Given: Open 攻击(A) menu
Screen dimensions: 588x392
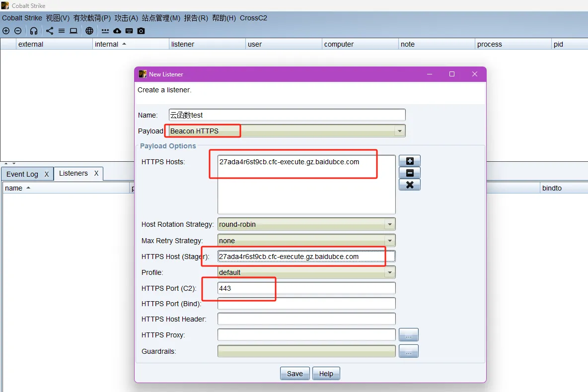Looking at the screenshot, I should [126, 18].
